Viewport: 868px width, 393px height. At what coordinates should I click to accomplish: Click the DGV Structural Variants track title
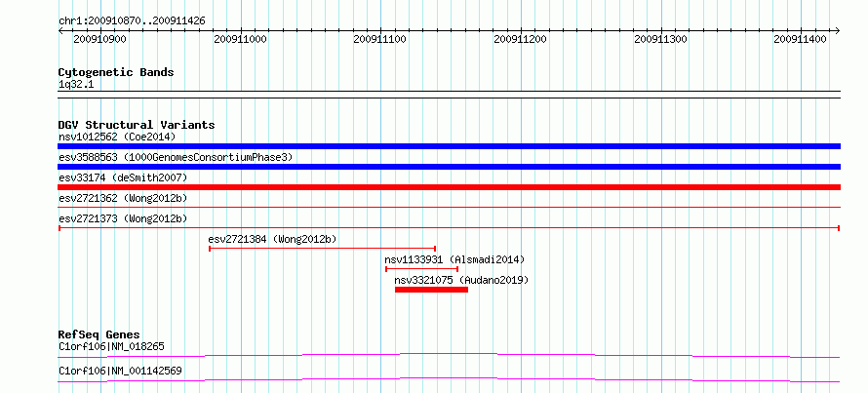[x=137, y=125]
